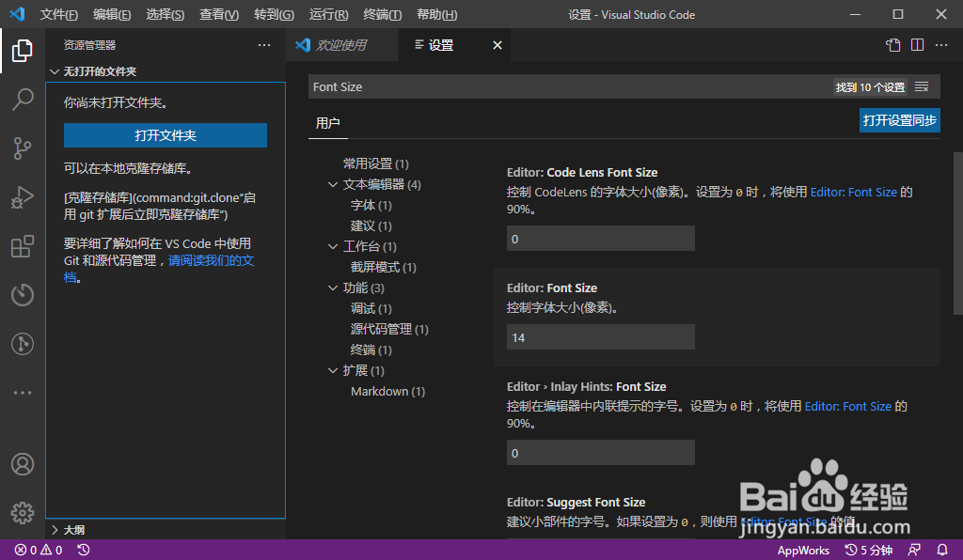
Task: Click AppWorks in the status bar
Action: coord(803,551)
